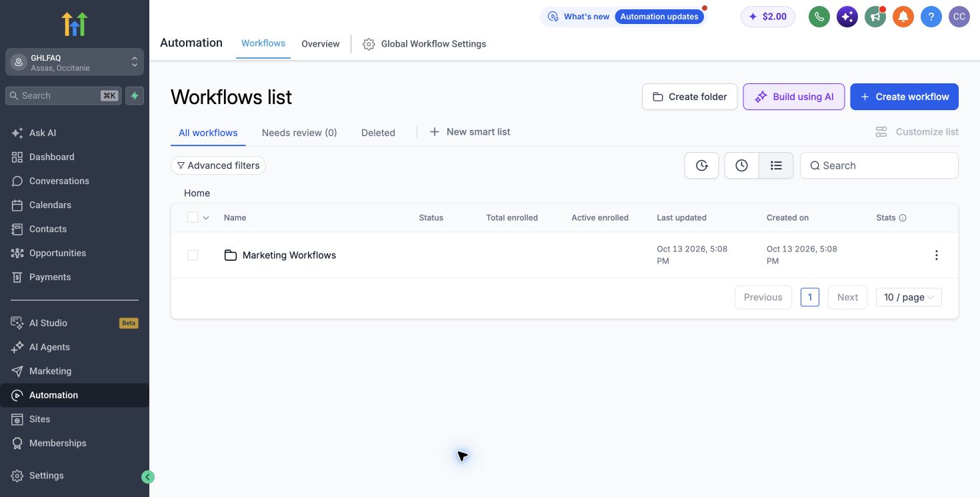Click the Marketing Workflows folder icon
This screenshot has width=980, height=497.
231,255
